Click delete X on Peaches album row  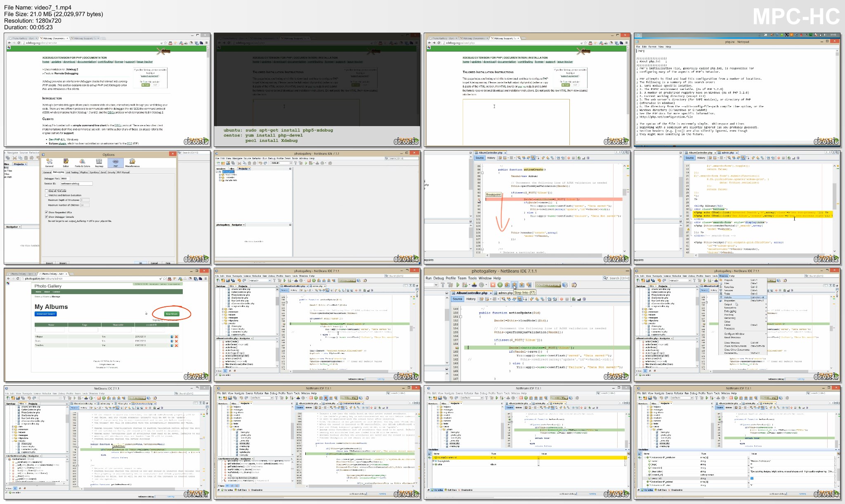[176, 346]
